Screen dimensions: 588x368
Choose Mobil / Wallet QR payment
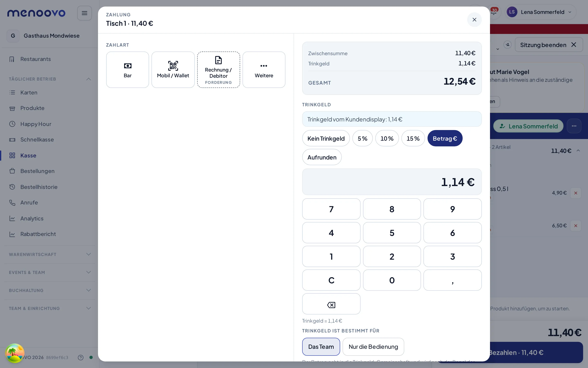pyautogui.click(x=173, y=70)
